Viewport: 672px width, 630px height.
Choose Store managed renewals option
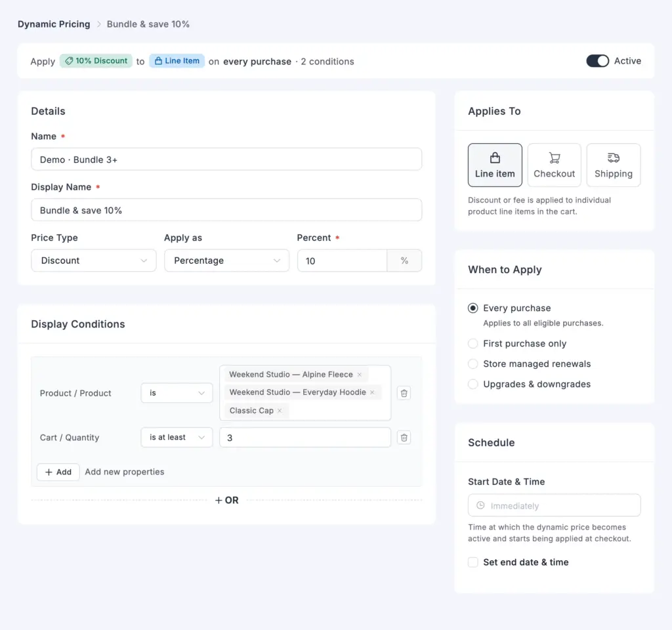pyautogui.click(x=472, y=364)
